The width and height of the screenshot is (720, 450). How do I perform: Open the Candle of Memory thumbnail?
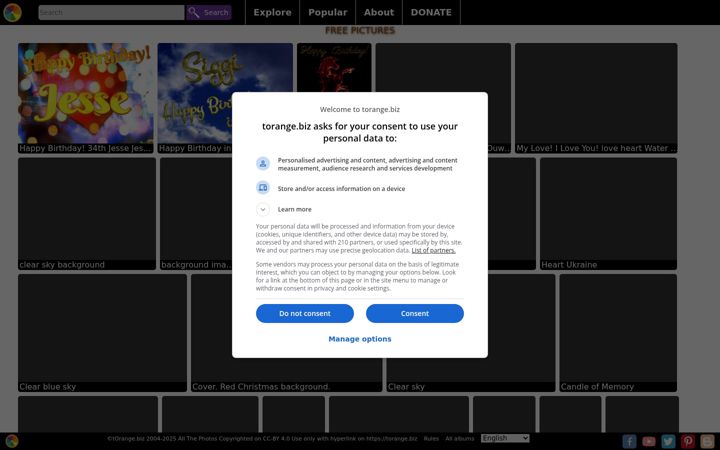coord(618,333)
